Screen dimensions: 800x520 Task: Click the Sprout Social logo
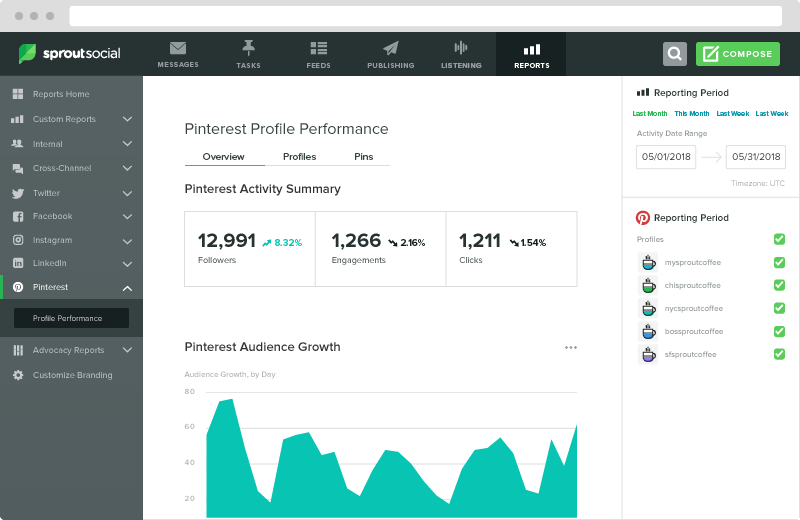click(x=69, y=53)
